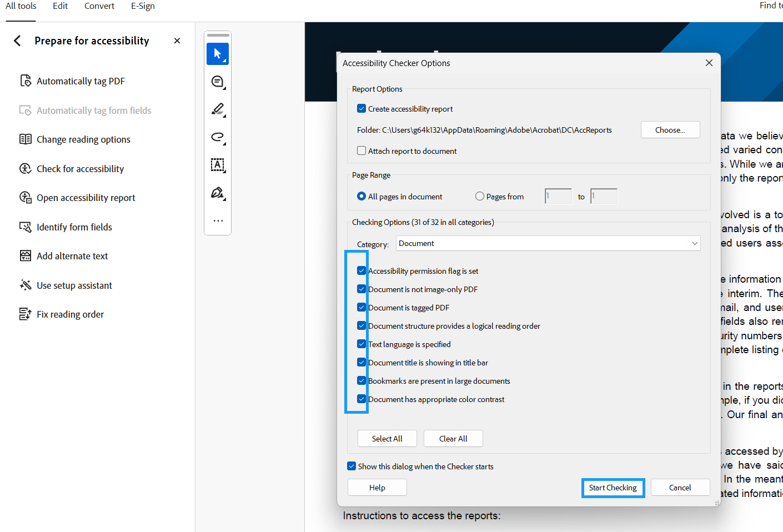
Task: Toggle Document is not image-only PDF
Action: 362,289
